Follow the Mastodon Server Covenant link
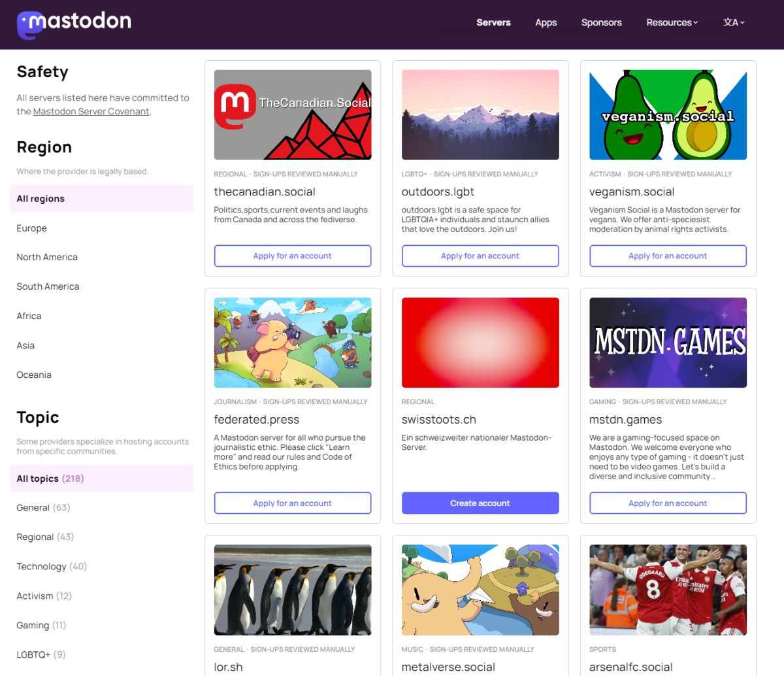 (91, 111)
